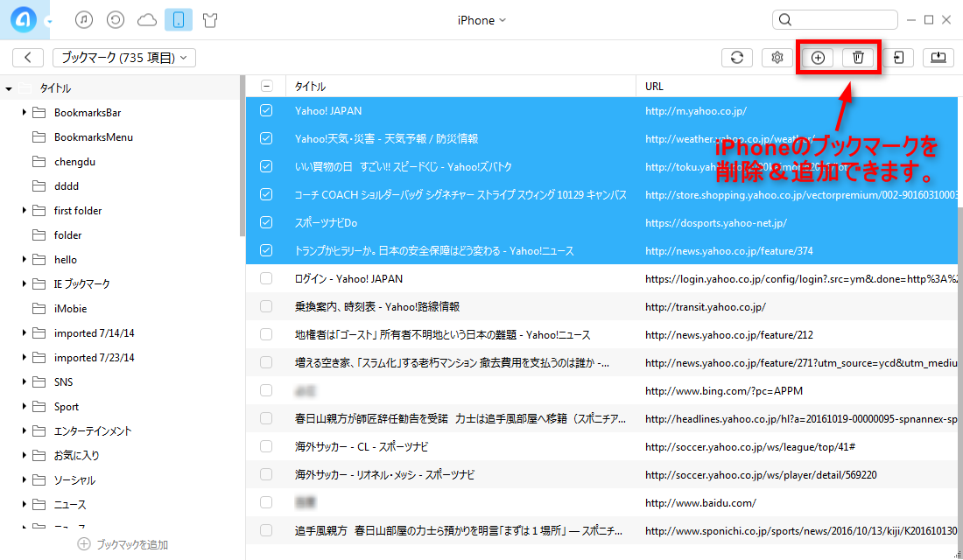Sort by the タイトル column header
The image size is (963, 560).
(x=310, y=86)
